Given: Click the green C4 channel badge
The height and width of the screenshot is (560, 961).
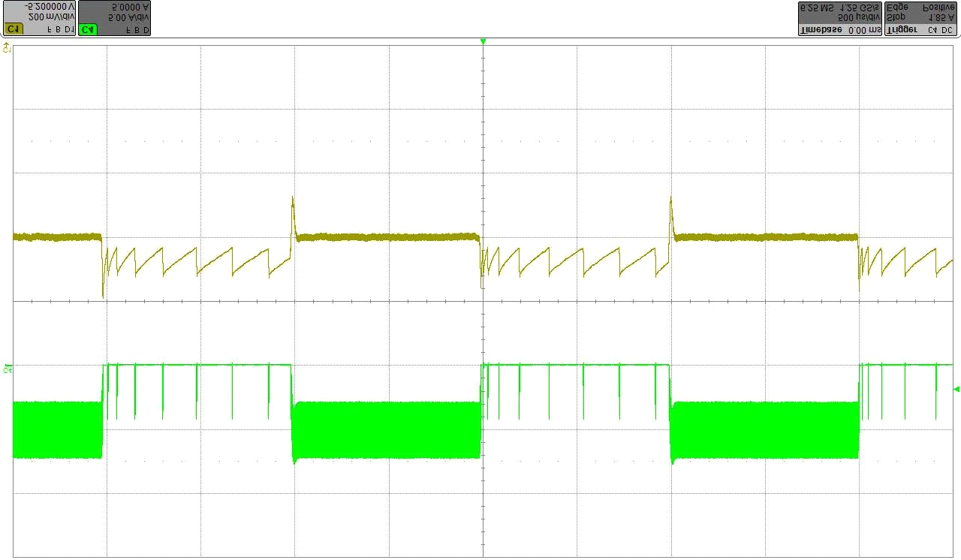Looking at the screenshot, I should [88, 29].
